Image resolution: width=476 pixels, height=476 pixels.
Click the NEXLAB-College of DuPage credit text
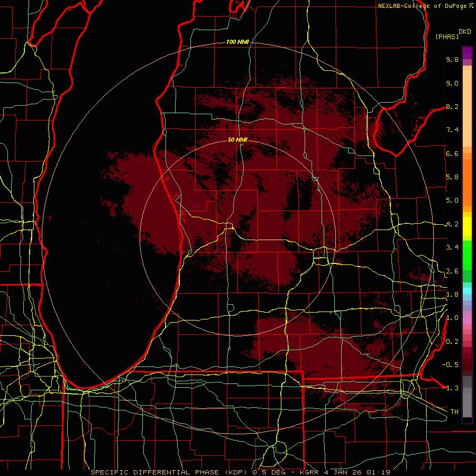pos(426,6)
